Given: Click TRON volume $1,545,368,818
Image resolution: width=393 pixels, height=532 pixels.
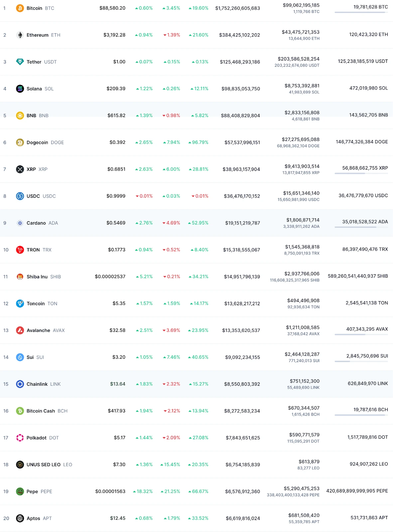Looking at the screenshot, I should (x=302, y=247).
